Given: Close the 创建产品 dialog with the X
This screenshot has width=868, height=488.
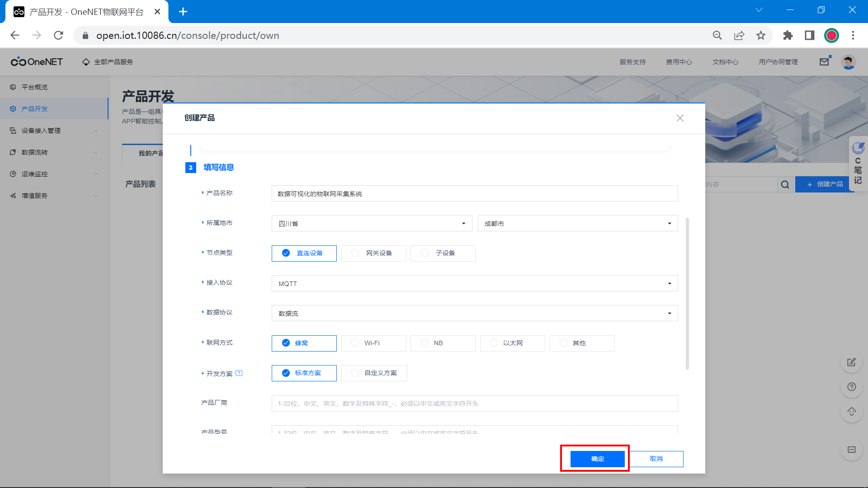Looking at the screenshot, I should pyautogui.click(x=679, y=118).
